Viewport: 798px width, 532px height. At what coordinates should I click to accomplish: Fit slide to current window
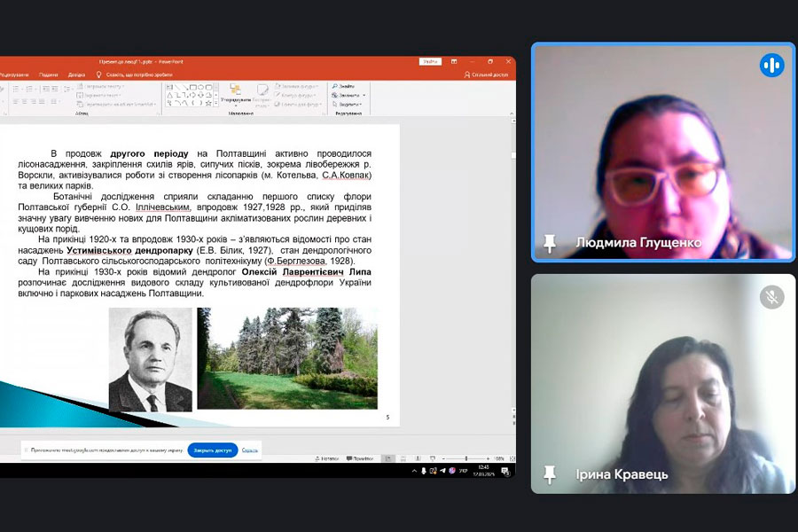[x=512, y=458]
